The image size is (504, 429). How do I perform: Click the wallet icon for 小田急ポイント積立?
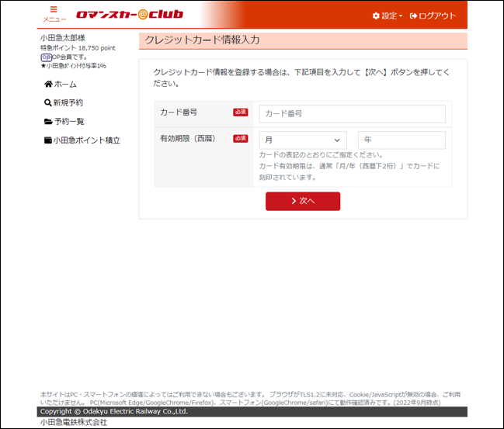[x=48, y=140]
